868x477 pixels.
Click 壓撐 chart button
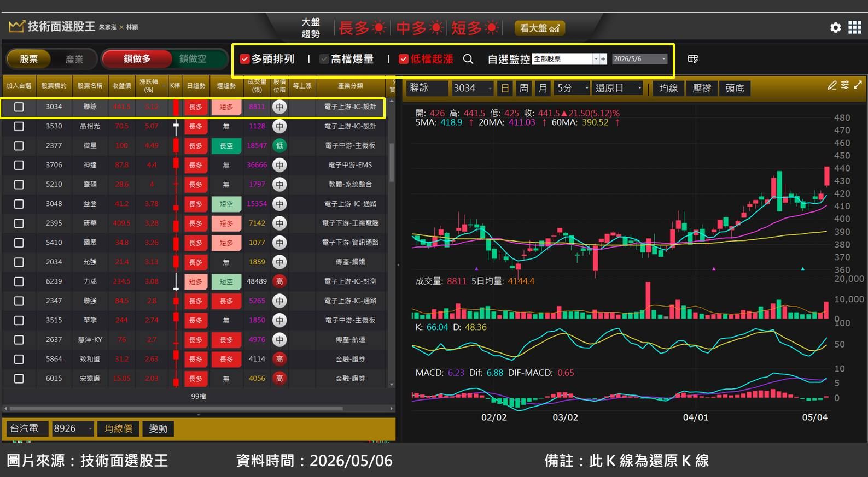coord(702,88)
